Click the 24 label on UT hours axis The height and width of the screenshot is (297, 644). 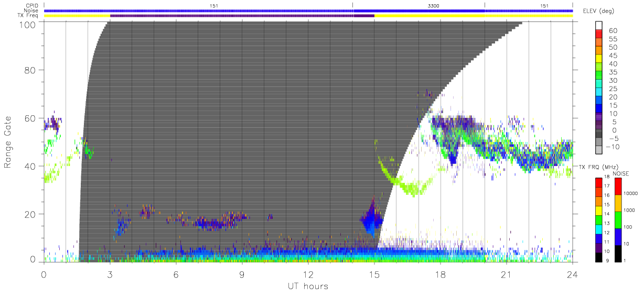573,275
